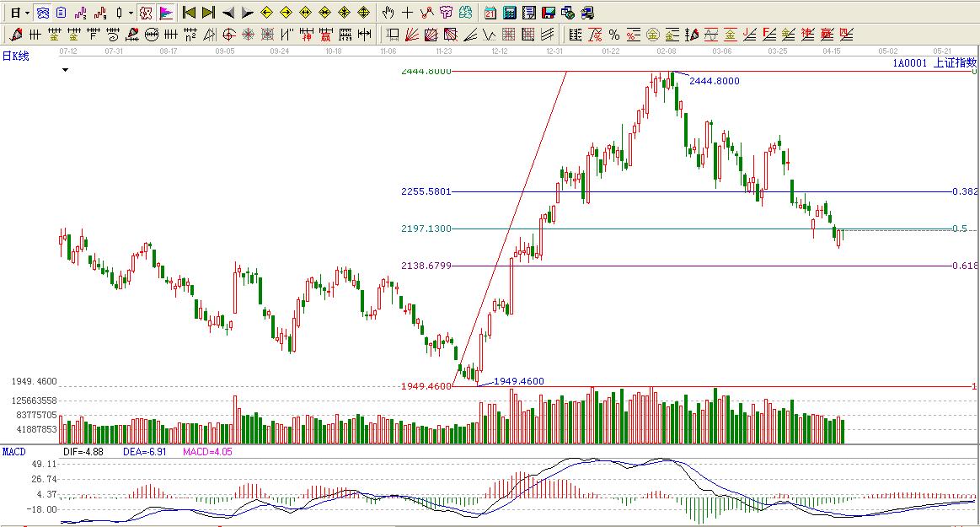Viewport: 980px width, 527px height.
Task: Toggle the colored flag chart mode
Action: 166,13
